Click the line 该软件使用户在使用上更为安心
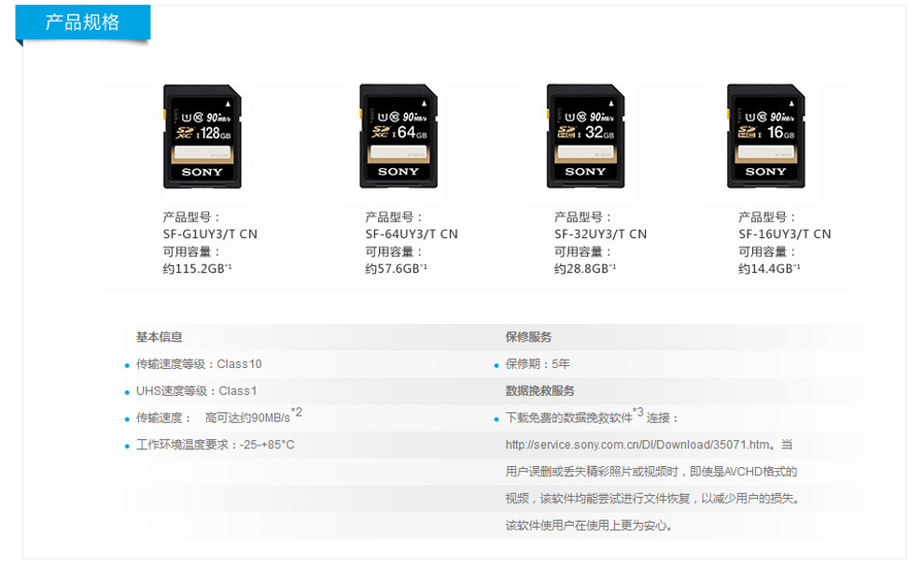 589,525
